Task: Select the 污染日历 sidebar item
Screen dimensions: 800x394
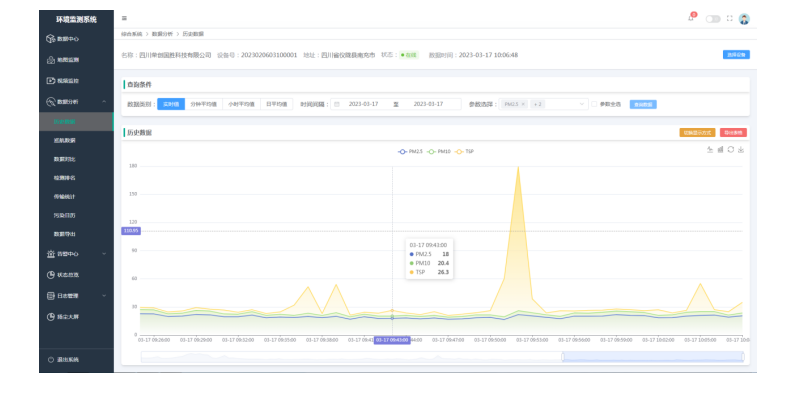Action: point(76,215)
